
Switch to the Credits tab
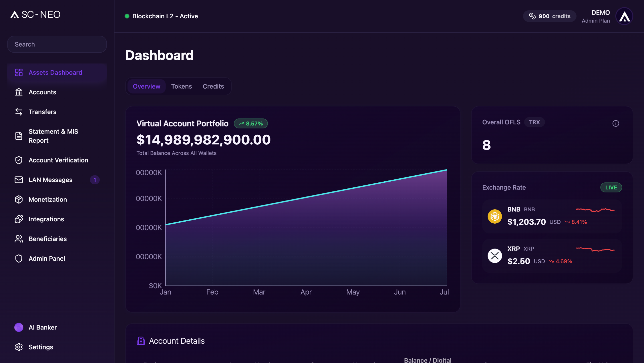coord(213,86)
